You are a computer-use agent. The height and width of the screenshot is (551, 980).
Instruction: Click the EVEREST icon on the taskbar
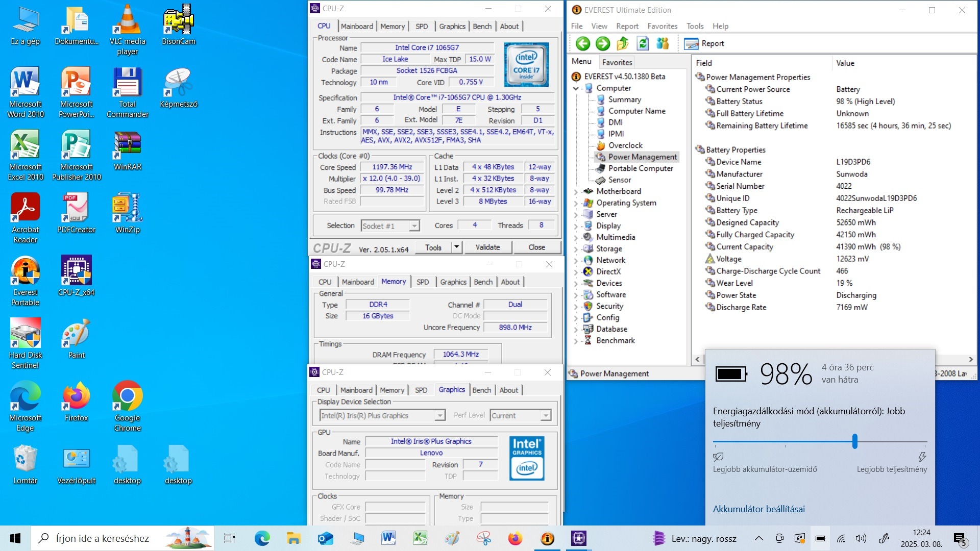click(547, 538)
